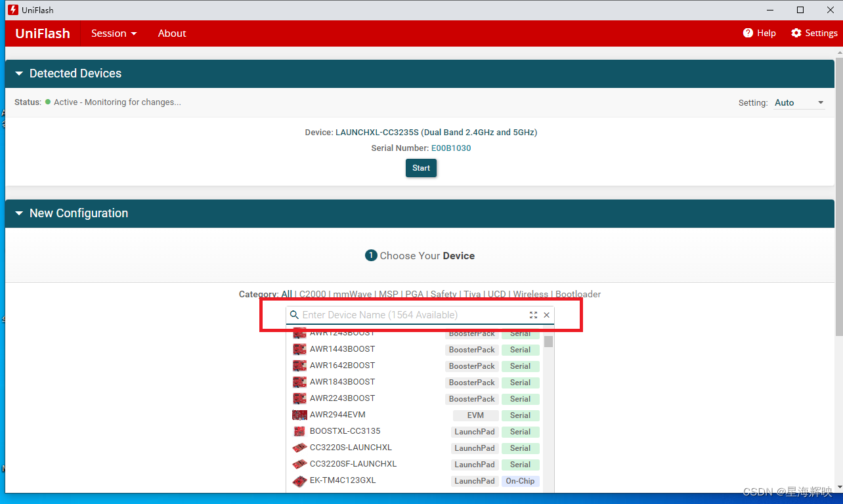Open the Help icon link
Image resolution: width=843 pixels, height=504 pixels.
point(748,33)
